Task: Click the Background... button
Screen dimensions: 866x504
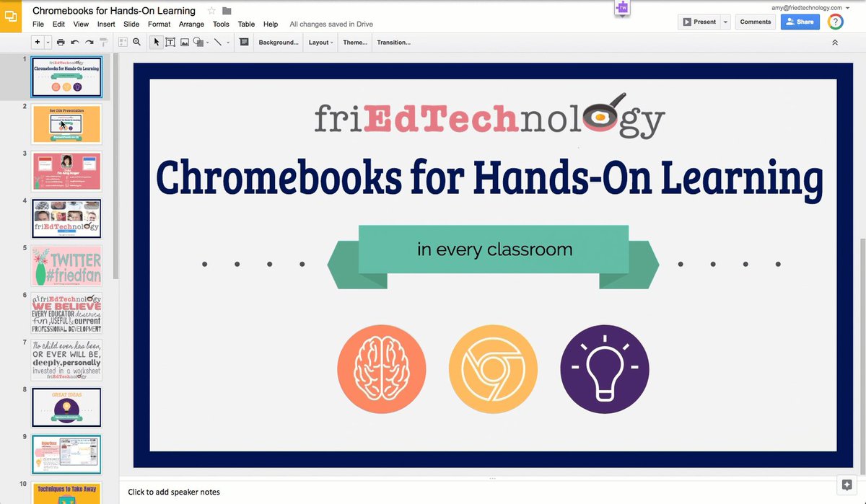Action: (279, 43)
